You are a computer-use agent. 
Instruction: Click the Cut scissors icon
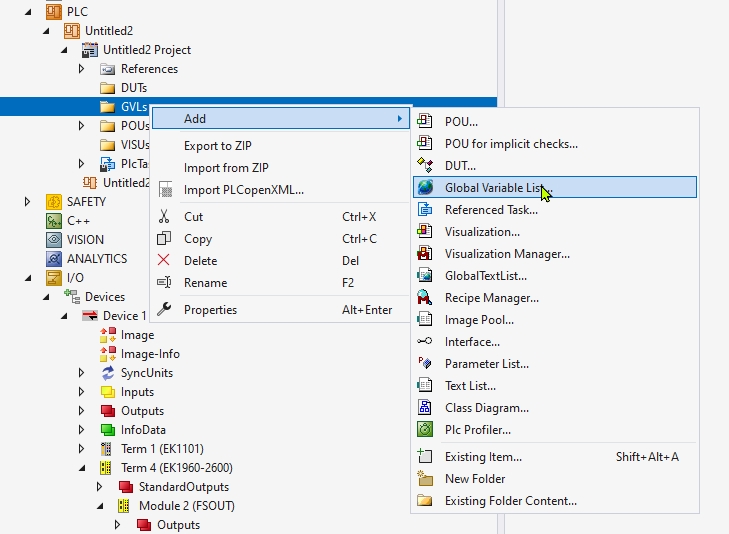[164, 217]
